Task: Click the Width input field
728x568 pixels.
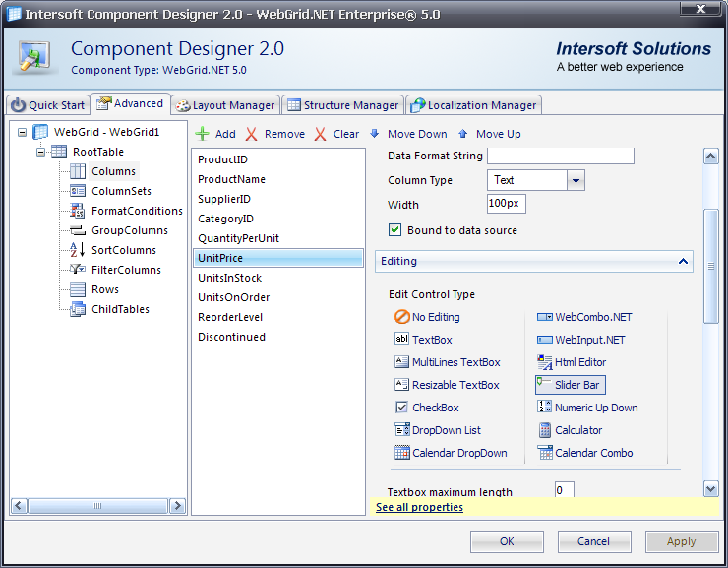Action: 506,204
